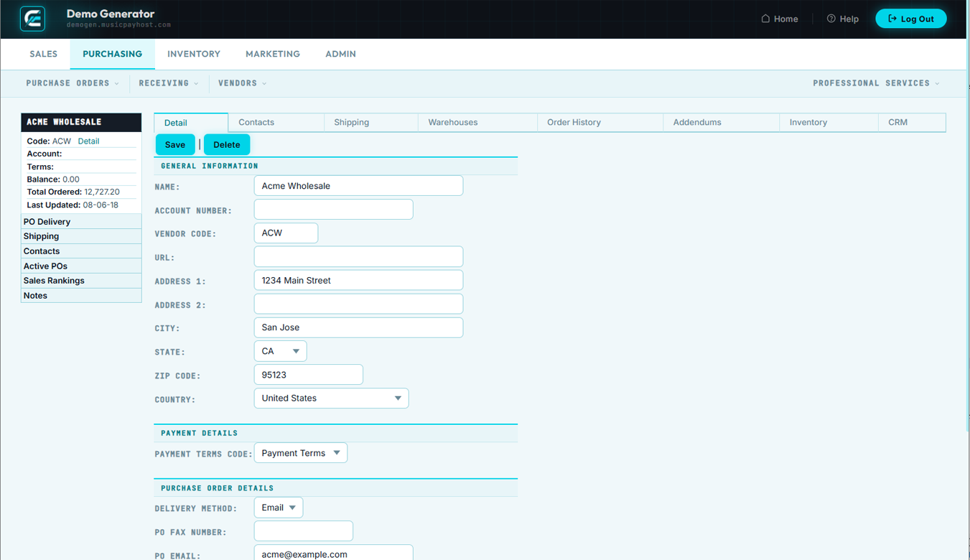Screen dimensions: 970x560
Task: Click the Last Updated date 08-06-18
Action: (101, 205)
